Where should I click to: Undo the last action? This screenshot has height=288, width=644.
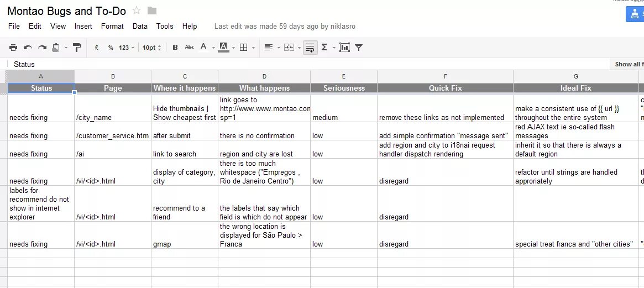[28, 48]
